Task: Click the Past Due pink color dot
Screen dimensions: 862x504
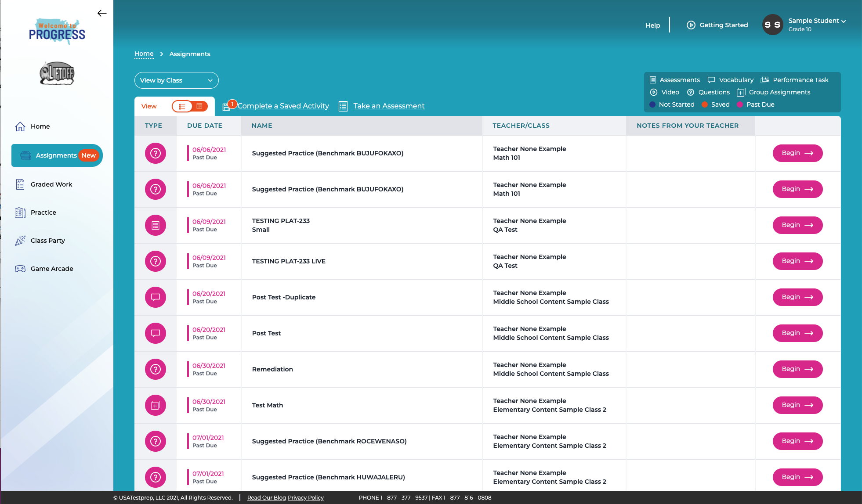Action: (741, 104)
